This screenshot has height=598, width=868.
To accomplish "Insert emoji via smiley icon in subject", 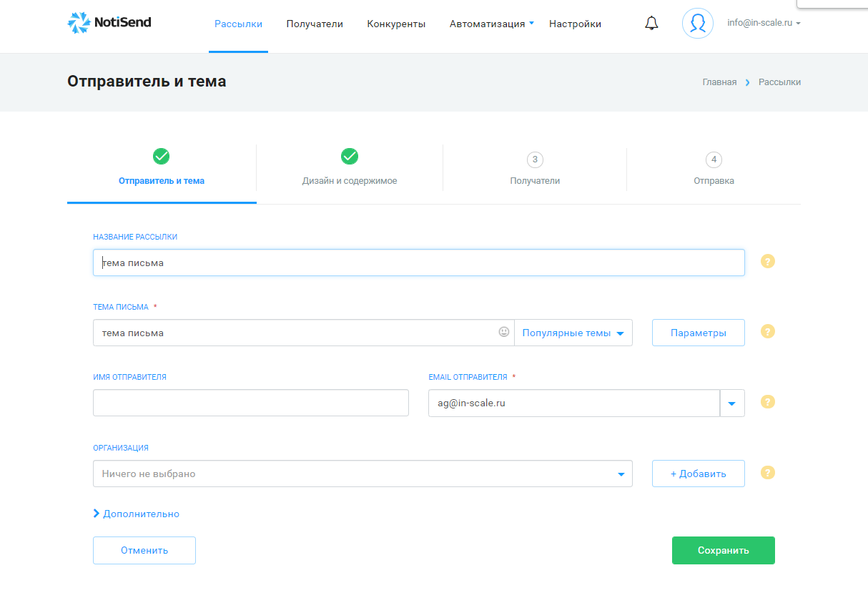I will click(x=504, y=332).
